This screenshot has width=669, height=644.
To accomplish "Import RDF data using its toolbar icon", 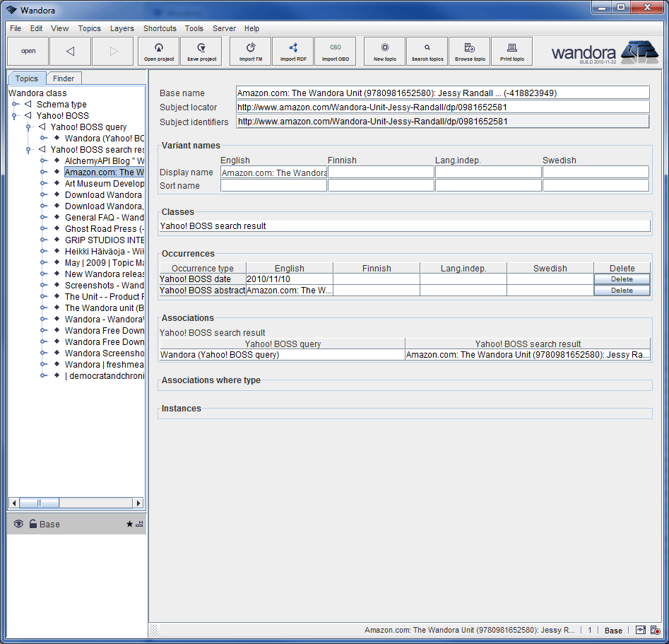I will pyautogui.click(x=292, y=51).
